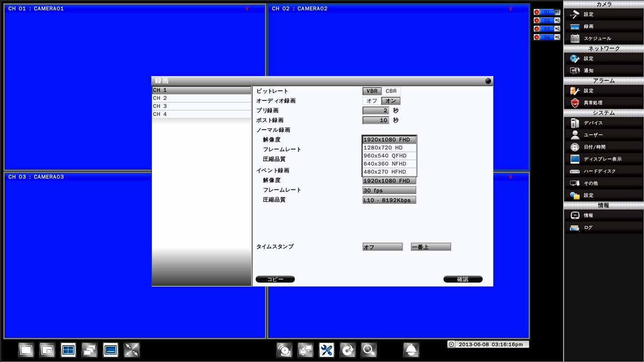Select single channel full screen layout icon
This screenshot has width=644, height=362.
pos(26,350)
